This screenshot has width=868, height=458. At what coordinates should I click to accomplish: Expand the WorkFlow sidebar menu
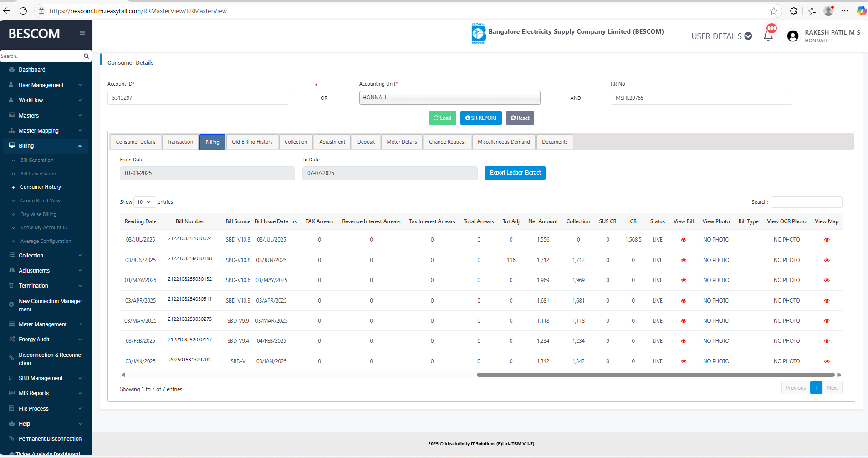pyautogui.click(x=45, y=100)
